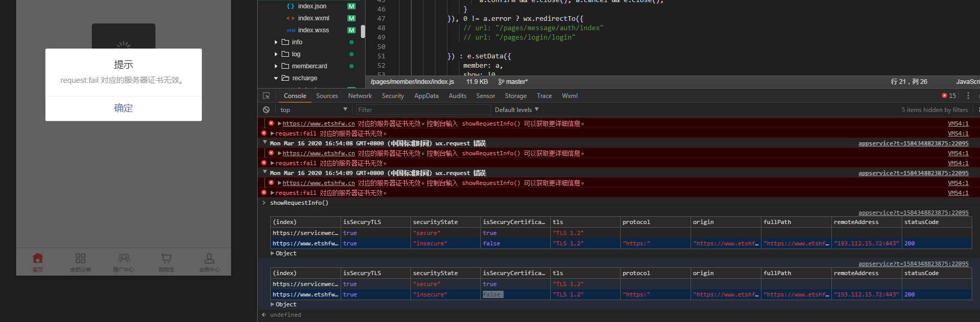Image resolution: width=980 pixels, height=322 pixels.
Task: Click the 11.9 KB file size text
Action: coord(477,82)
